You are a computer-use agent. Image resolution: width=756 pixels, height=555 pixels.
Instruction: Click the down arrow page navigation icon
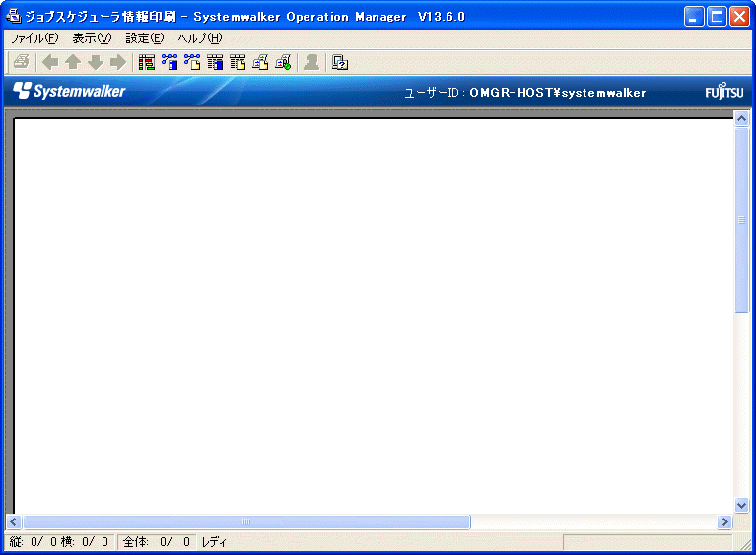pos(96,62)
